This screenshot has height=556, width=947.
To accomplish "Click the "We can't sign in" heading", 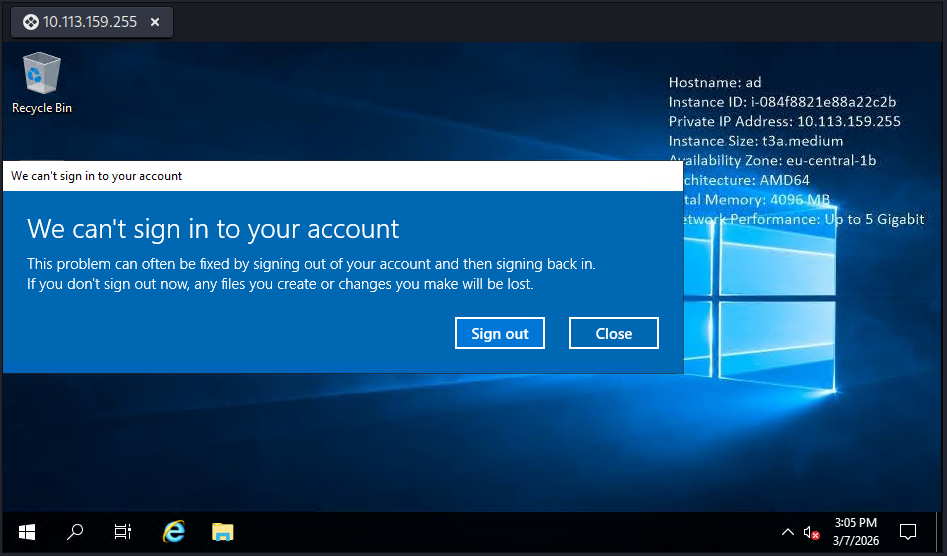I will tap(213, 229).
